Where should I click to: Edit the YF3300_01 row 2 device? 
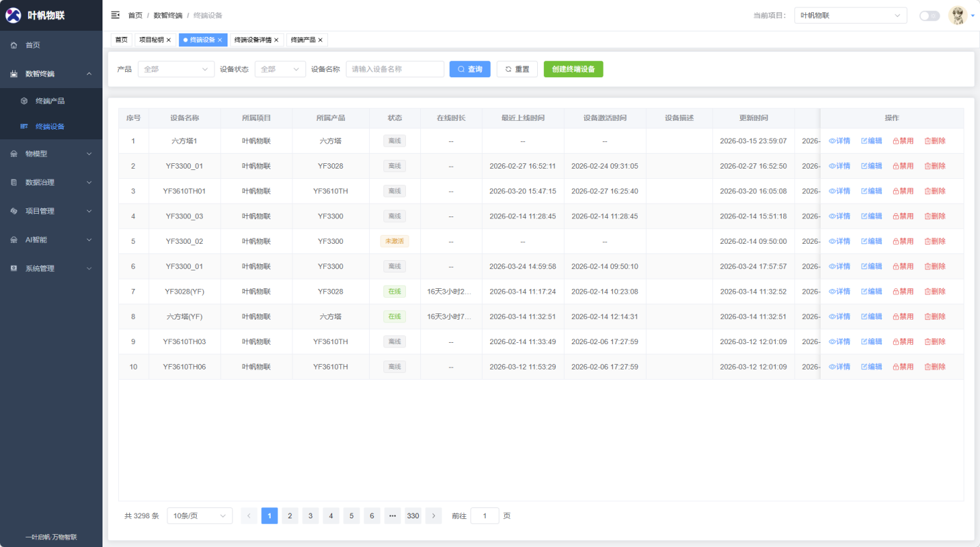(871, 166)
